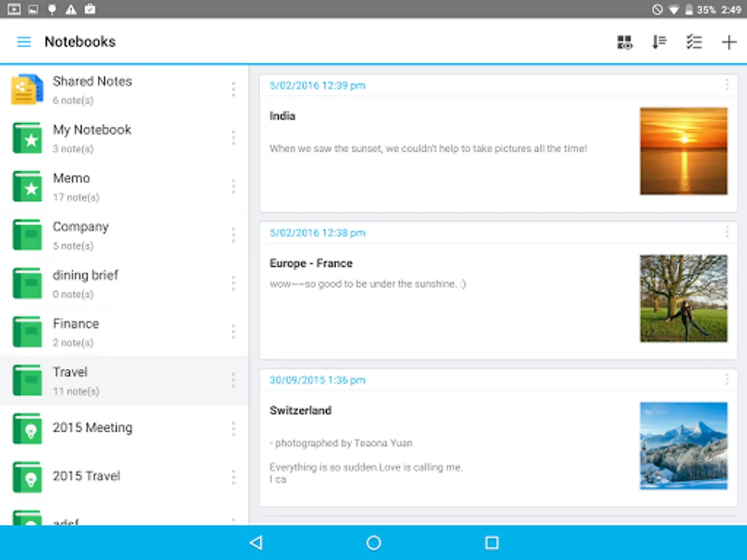Open overflow menu for Company notebook

tap(233, 235)
